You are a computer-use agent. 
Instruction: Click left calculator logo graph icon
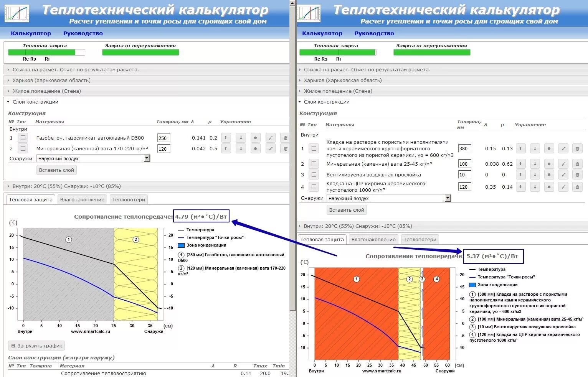pos(17,13)
